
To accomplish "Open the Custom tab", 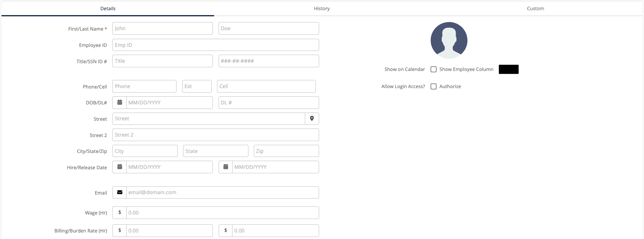I will point(535,9).
